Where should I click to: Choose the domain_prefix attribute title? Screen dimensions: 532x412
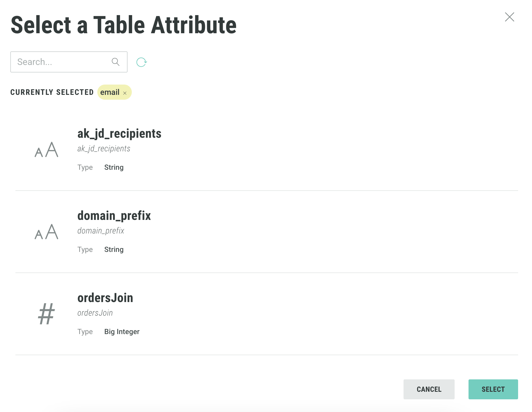pos(114,216)
